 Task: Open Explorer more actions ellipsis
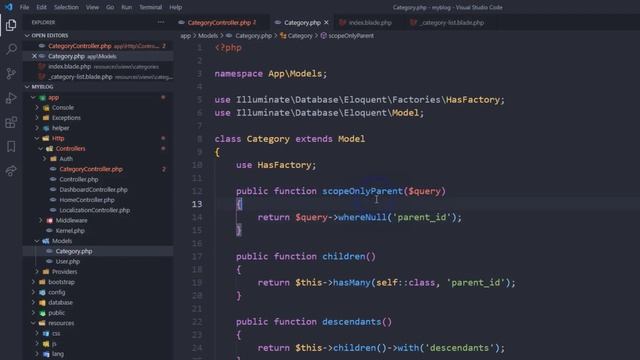(x=161, y=22)
